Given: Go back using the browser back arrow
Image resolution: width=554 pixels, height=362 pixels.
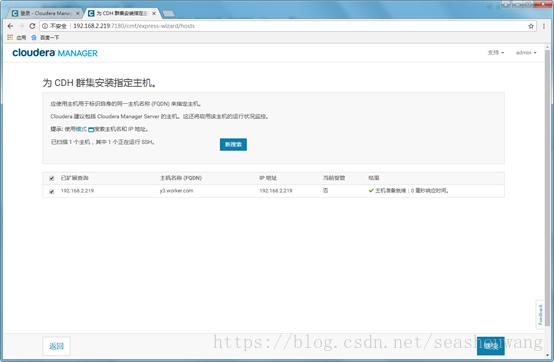Looking at the screenshot, I should pyautogui.click(x=10, y=26).
